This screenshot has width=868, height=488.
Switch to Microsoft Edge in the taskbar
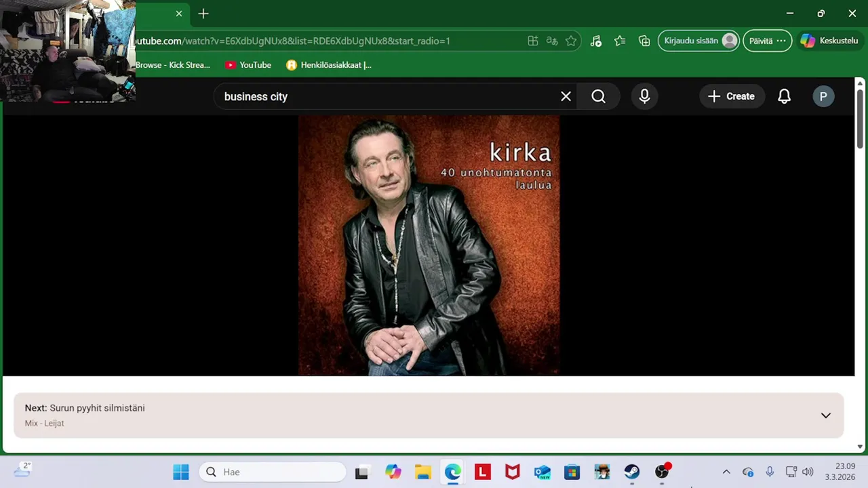tap(452, 472)
